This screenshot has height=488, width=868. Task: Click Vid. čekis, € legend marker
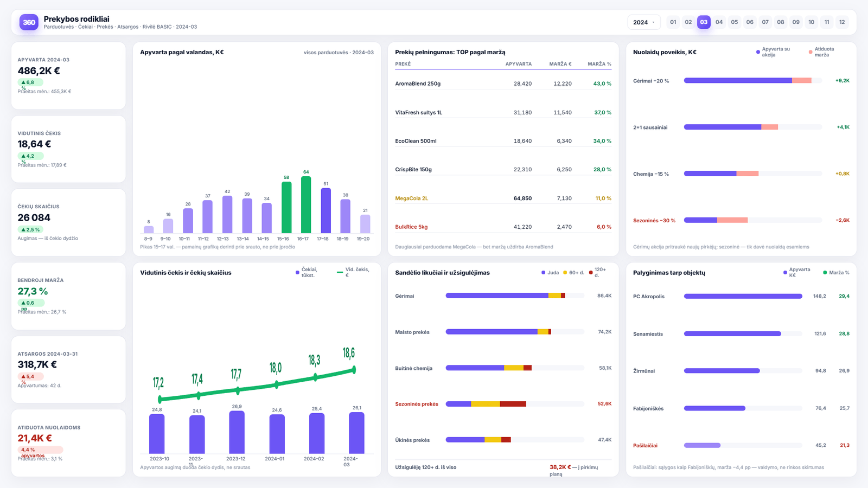(340, 272)
